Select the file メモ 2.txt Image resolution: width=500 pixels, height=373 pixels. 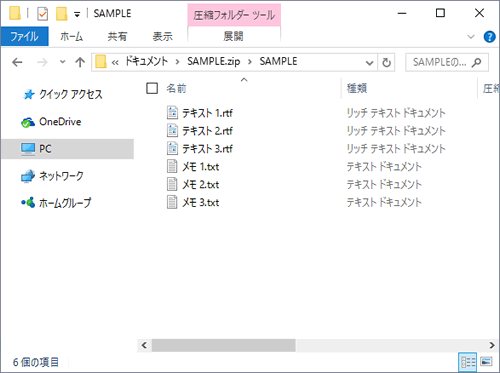pos(200,185)
